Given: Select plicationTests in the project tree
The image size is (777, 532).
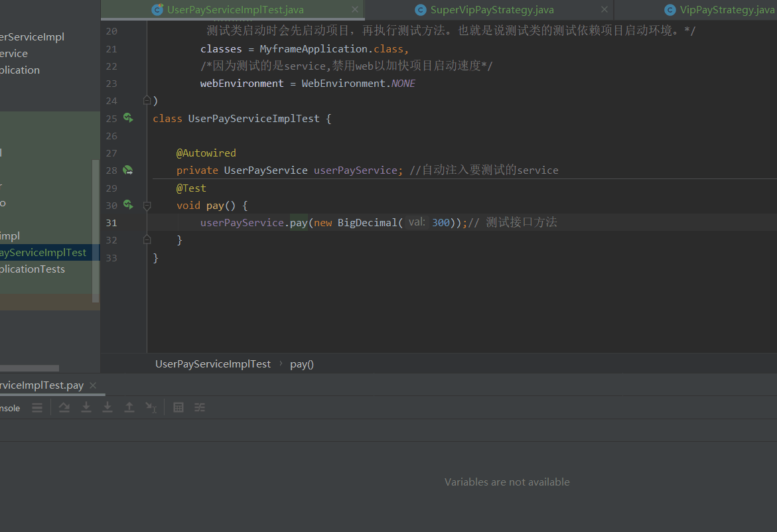Looking at the screenshot, I should point(33,269).
